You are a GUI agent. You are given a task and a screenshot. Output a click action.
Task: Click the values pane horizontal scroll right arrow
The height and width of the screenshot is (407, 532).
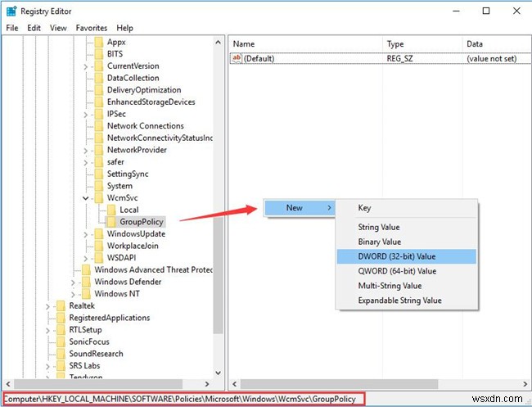click(x=525, y=384)
